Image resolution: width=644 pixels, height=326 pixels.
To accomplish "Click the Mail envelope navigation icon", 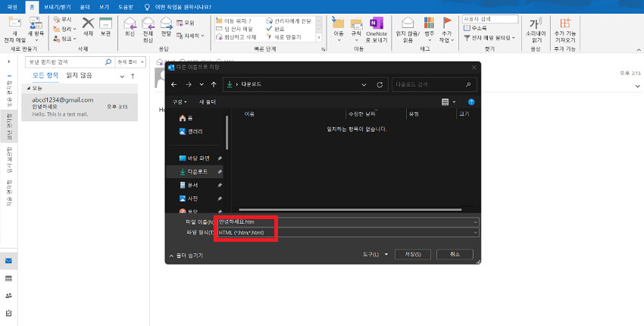I will (8, 261).
